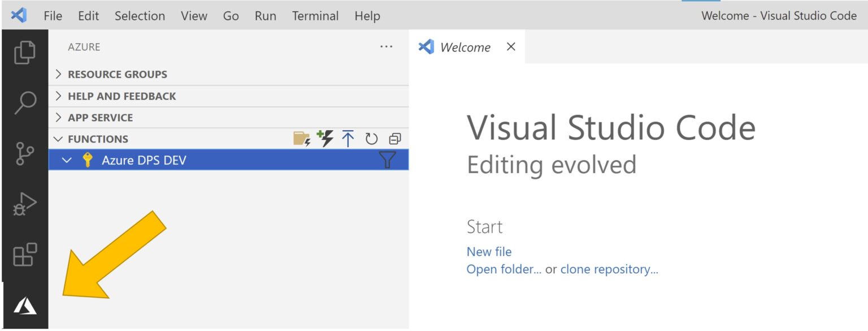Click Create New Project folder icon
The width and height of the screenshot is (868, 331).
302,139
